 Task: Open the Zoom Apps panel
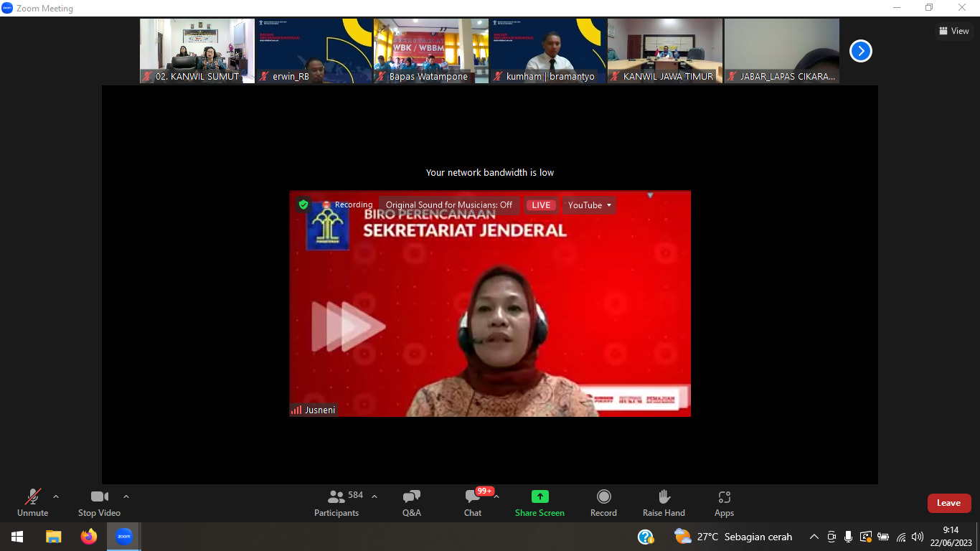pos(724,503)
